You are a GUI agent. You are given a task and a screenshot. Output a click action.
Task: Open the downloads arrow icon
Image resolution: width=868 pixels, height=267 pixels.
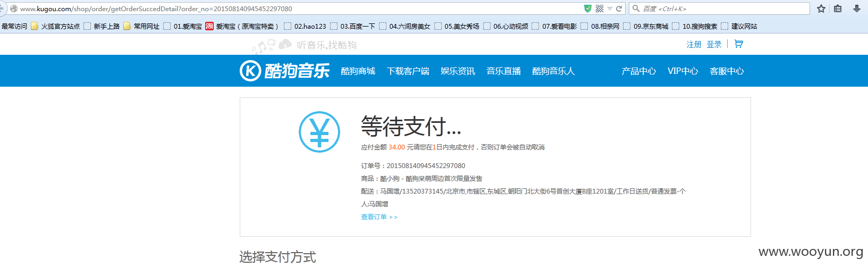857,9
